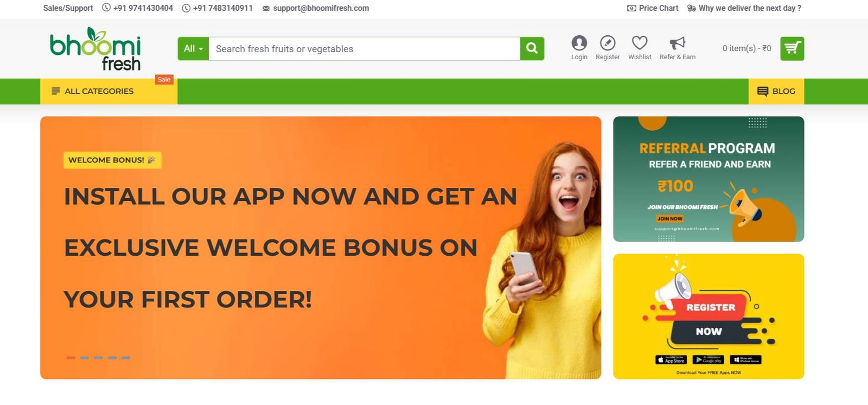
Task: Select the last blue carousel dot
Action: [126, 358]
